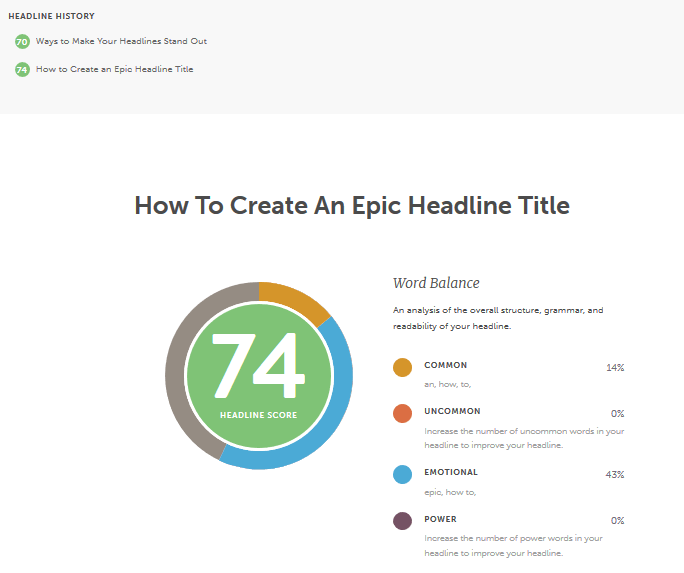The width and height of the screenshot is (684, 573).
Task: Click the orange Common color dot
Action: [x=402, y=368]
